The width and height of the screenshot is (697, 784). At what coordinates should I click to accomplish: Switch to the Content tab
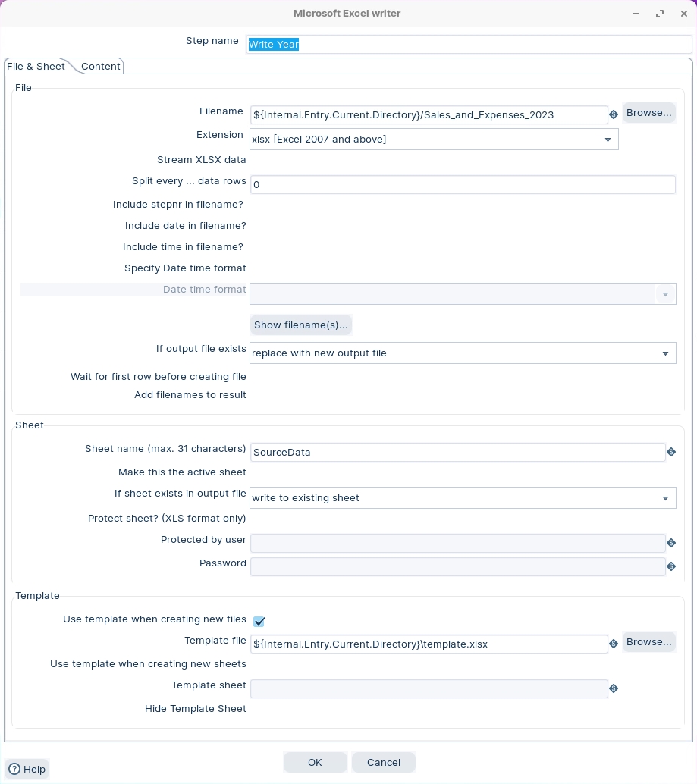[100, 67]
